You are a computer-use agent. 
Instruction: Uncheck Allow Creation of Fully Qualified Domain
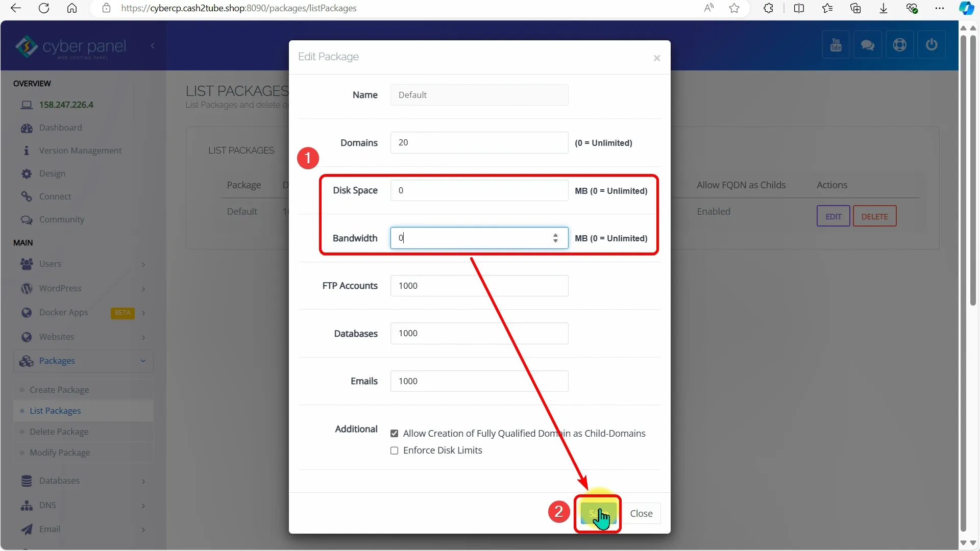click(x=394, y=434)
